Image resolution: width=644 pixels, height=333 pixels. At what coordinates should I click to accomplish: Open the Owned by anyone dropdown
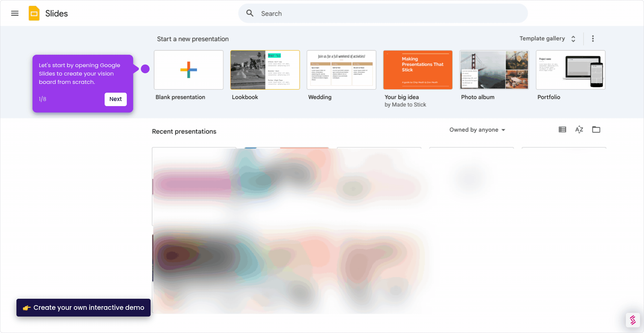pos(477,130)
